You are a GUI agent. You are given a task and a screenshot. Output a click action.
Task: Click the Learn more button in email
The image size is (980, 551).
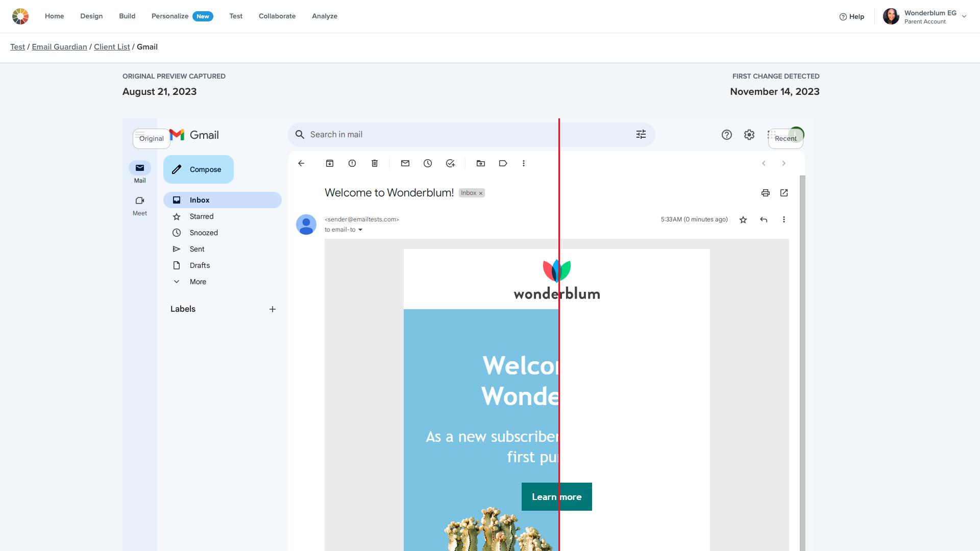click(557, 496)
